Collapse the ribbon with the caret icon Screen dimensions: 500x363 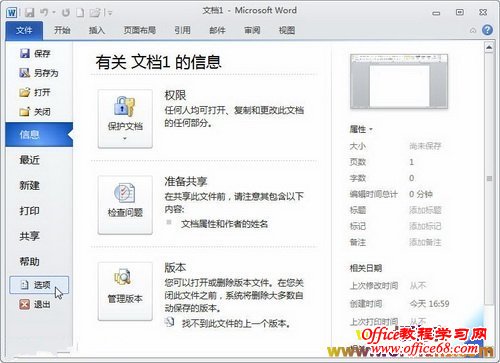click(x=473, y=31)
